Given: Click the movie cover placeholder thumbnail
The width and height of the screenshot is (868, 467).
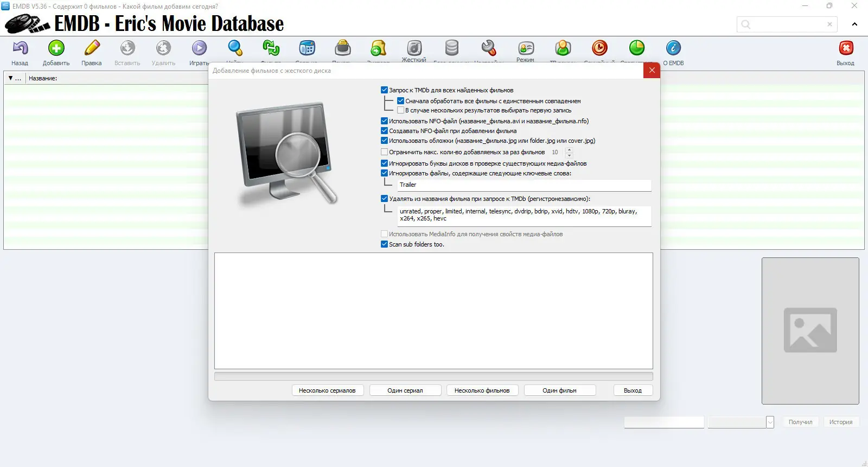Looking at the screenshot, I should point(810,331).
